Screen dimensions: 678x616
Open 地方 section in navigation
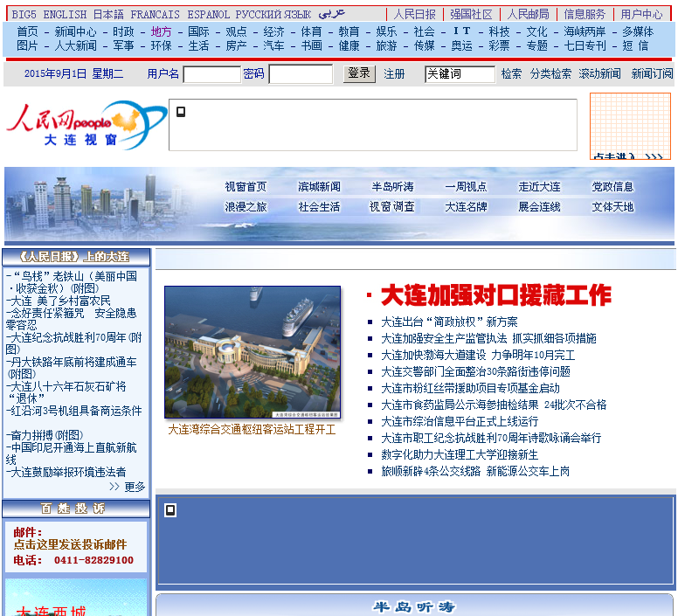tap(161, 31)
